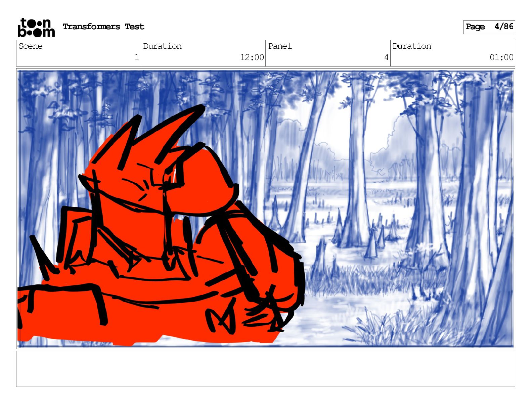Select the 'Panel' header label
This screenshot has width=532, height=411.
280,46
